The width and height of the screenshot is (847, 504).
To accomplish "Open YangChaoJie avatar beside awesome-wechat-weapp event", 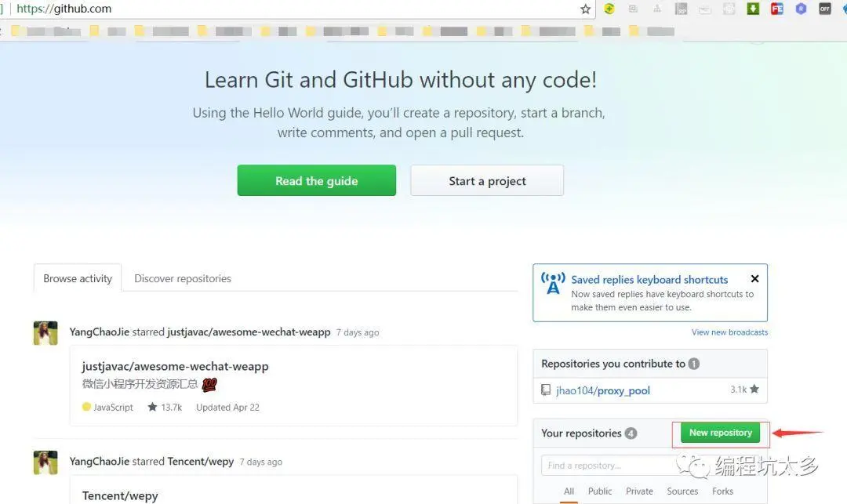I will coord(45,333).
